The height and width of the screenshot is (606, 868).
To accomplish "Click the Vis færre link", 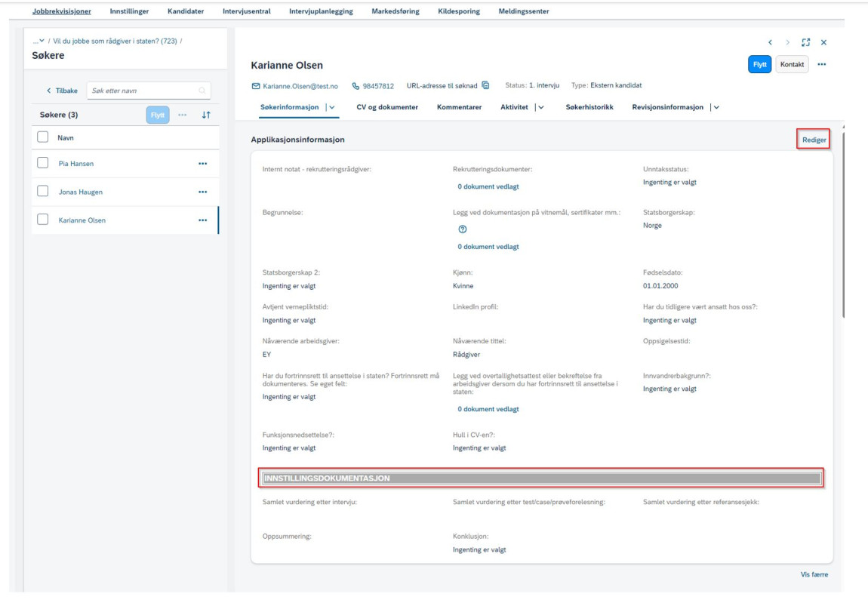I will 814,574.
